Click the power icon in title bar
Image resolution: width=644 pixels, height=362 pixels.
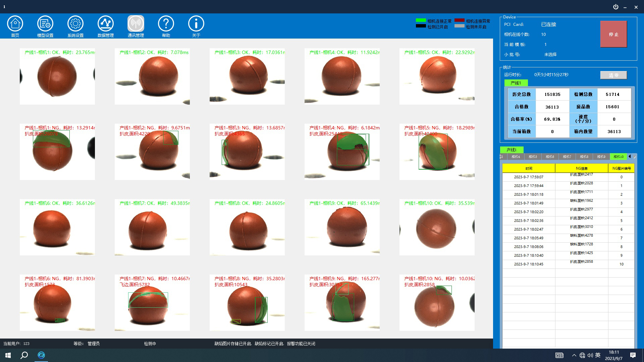(615, 7)
